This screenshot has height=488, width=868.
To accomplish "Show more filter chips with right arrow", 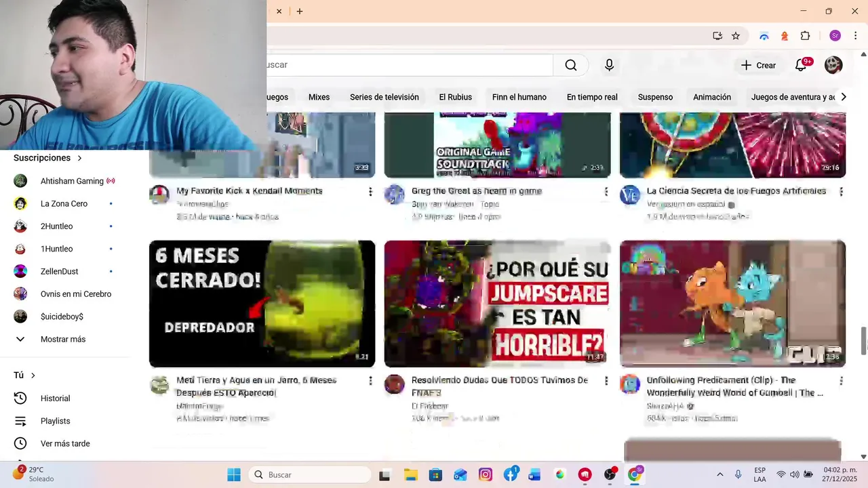I will pyautogui.click(x=844, y=97).
